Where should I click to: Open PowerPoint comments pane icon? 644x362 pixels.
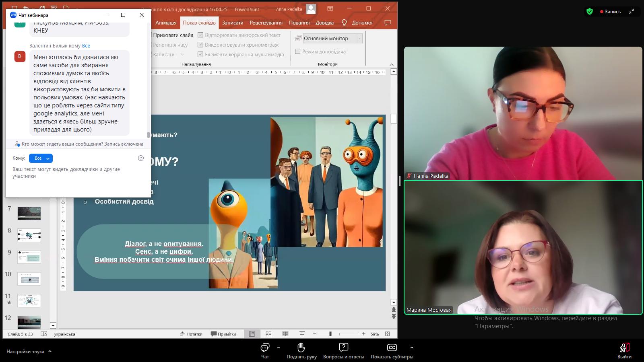coord(388,23)
